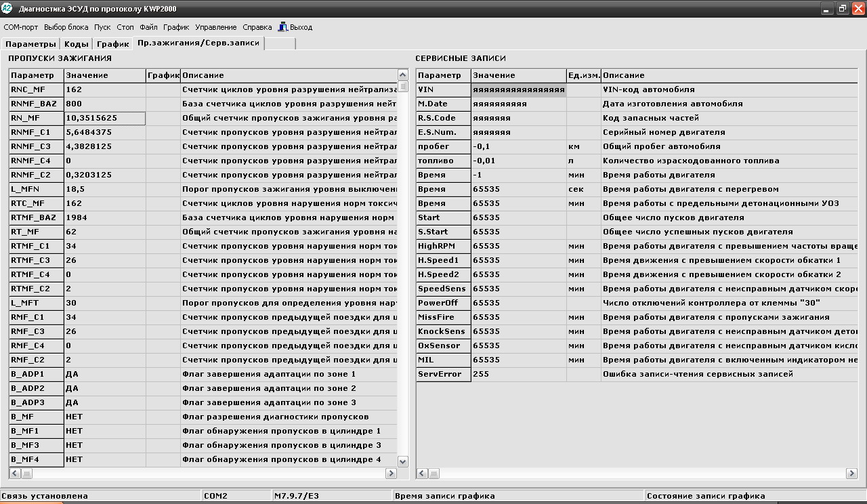This screenshot has height=504, width=867.
Task: Select the RT_MF parameter cell
Action: tap(37, 232)
